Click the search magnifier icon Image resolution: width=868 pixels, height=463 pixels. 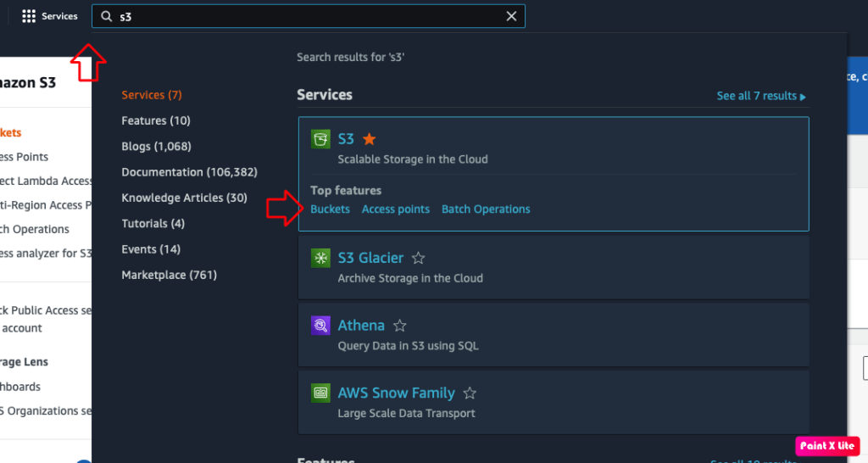point(106,16)
